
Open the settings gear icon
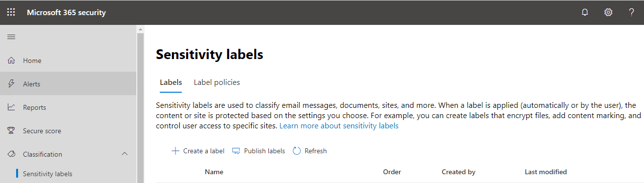click(x=608, y=12)
